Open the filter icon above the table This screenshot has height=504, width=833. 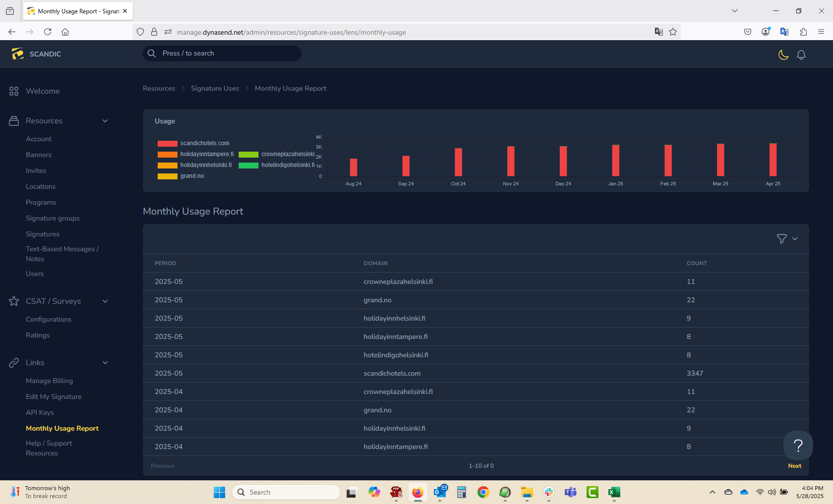click(x=781, y=239)
